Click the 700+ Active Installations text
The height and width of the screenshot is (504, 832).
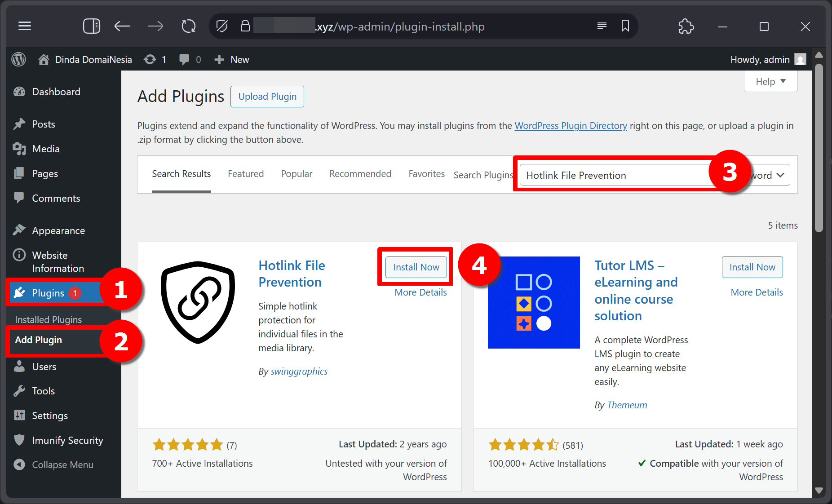click(202, 464)
